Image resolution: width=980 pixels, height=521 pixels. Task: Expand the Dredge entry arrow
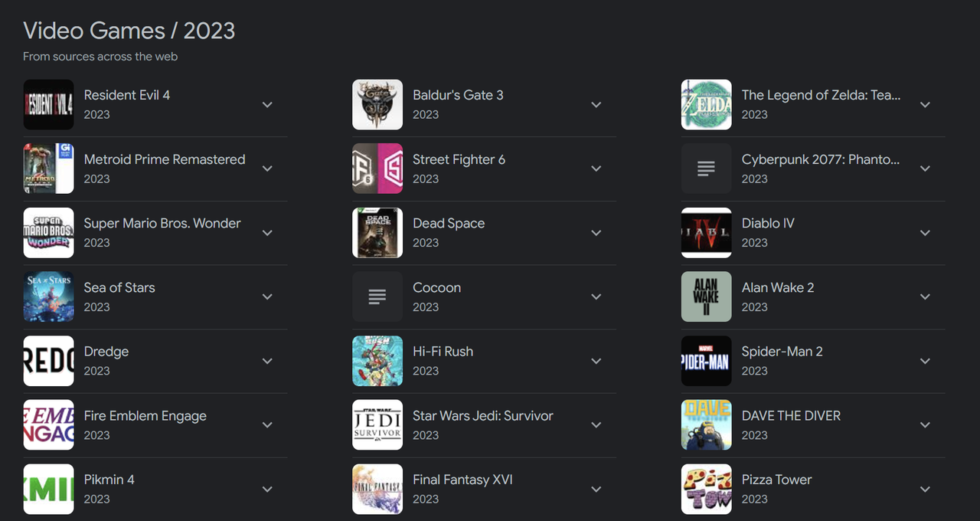[267, 361]
